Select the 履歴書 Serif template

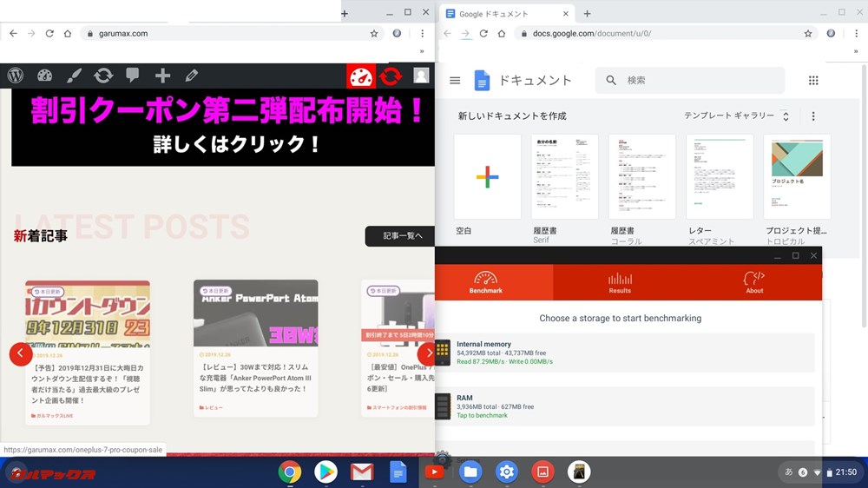click(565, 176)
